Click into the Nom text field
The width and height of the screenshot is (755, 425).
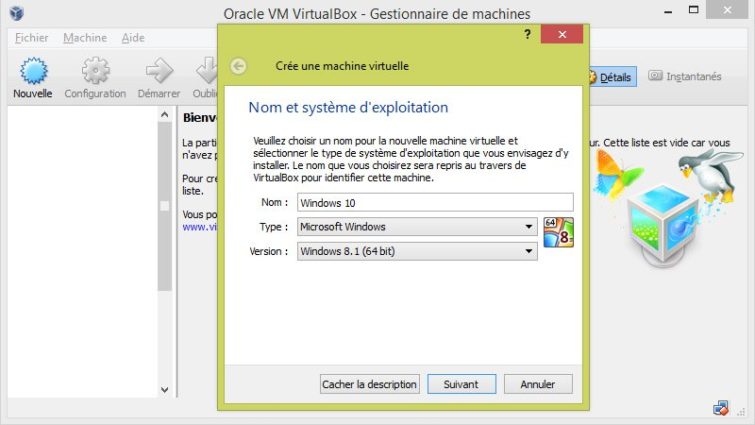435,203
